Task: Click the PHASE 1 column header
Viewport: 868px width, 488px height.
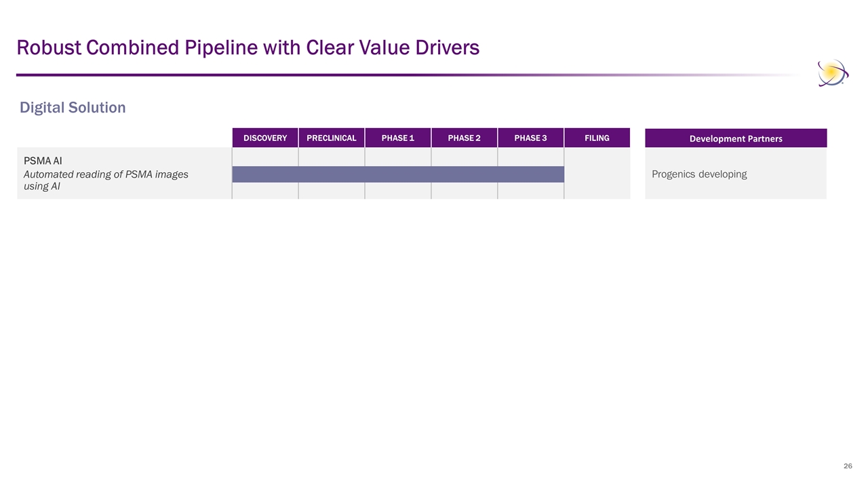Action: [398, 138]
